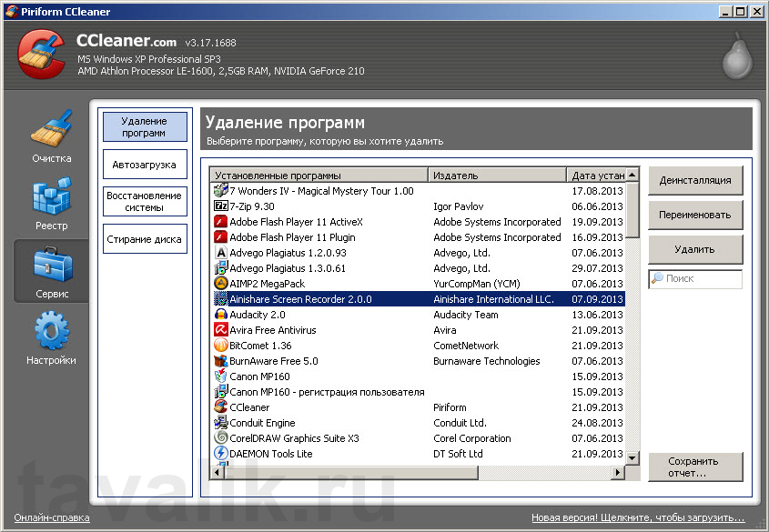The width and height of the screenshot is (769, 532).
Task: Click the AIMP2 MegaPack icon
Action: 221,284
